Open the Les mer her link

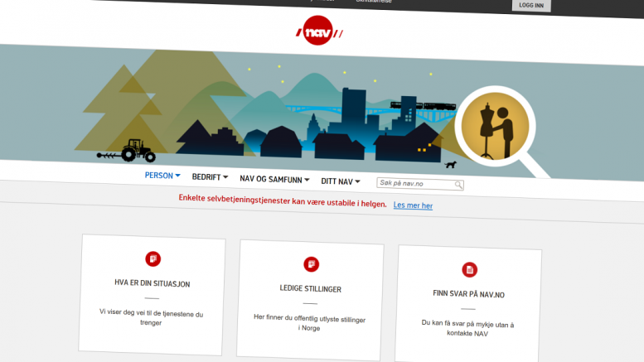pyautogui.click(x=413, y=205)
